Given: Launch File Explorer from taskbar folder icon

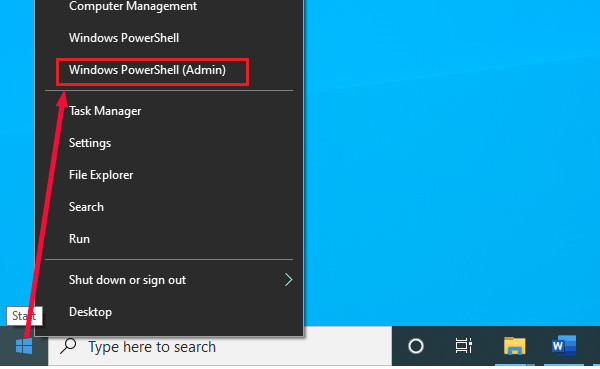Looking at the screenshot, I should tap(515, 346).
